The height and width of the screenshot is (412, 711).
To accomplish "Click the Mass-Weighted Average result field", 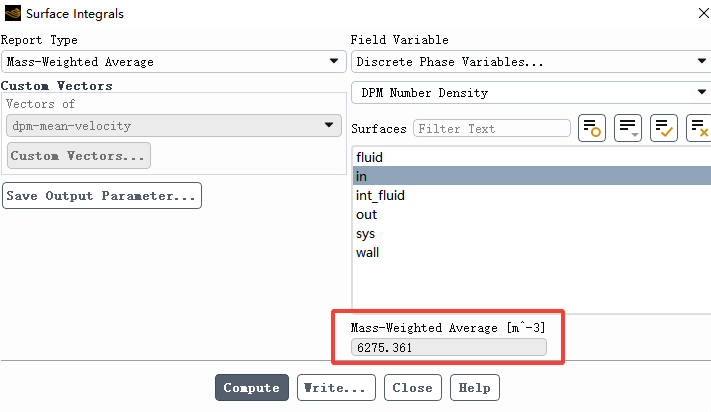I will point(448,348).
